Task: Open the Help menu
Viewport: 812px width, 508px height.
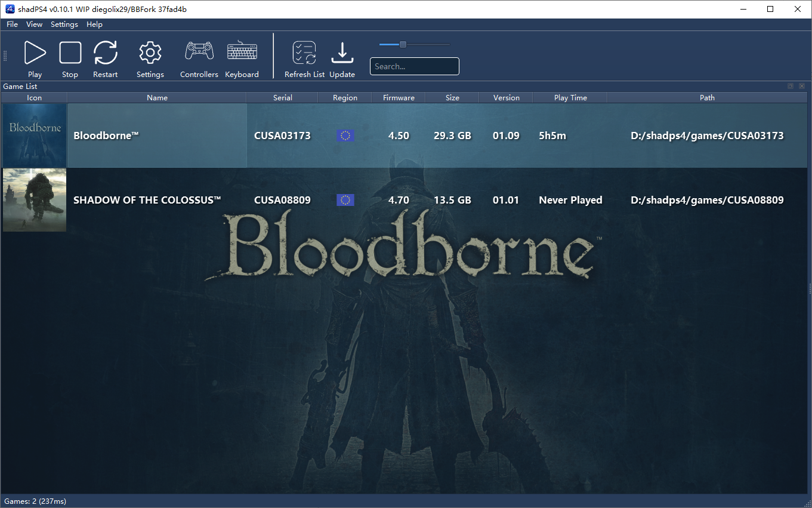Action: click(94, 24)
